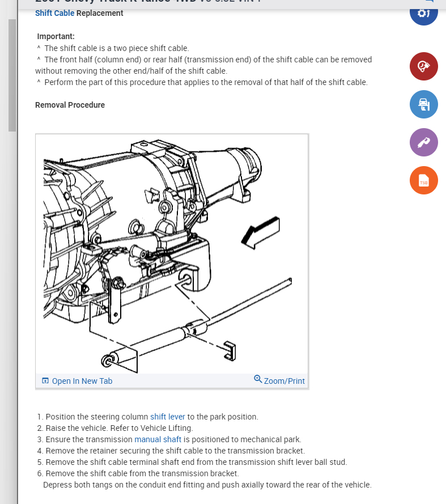The image size is (446, 504).
Task: Open the manual shaft link in step 3
Action: click(158, 439)
